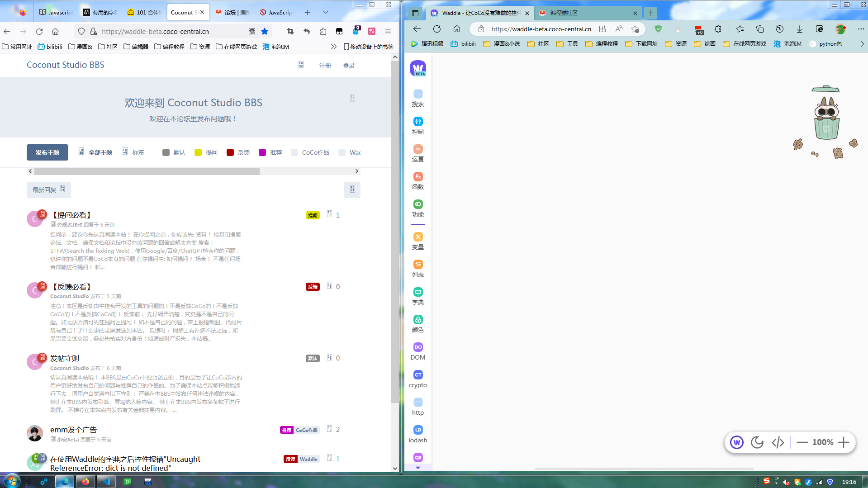868x488 pixels.
Task: Click the Waddle BETA logo
Action: (418, 68)
